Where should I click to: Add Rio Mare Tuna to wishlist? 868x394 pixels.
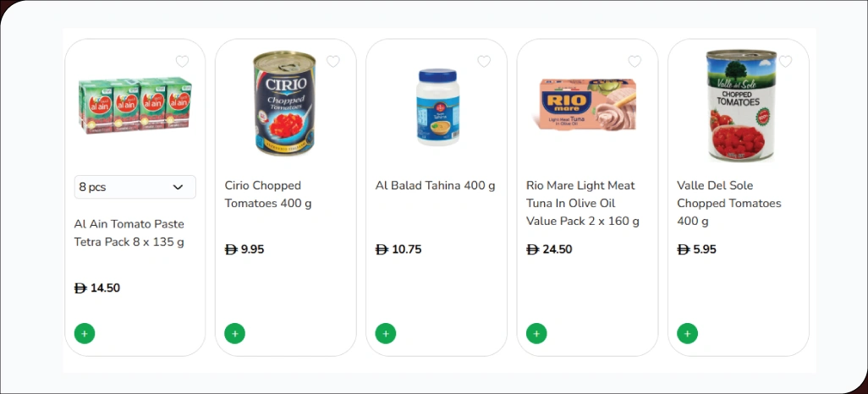[635, 61]
